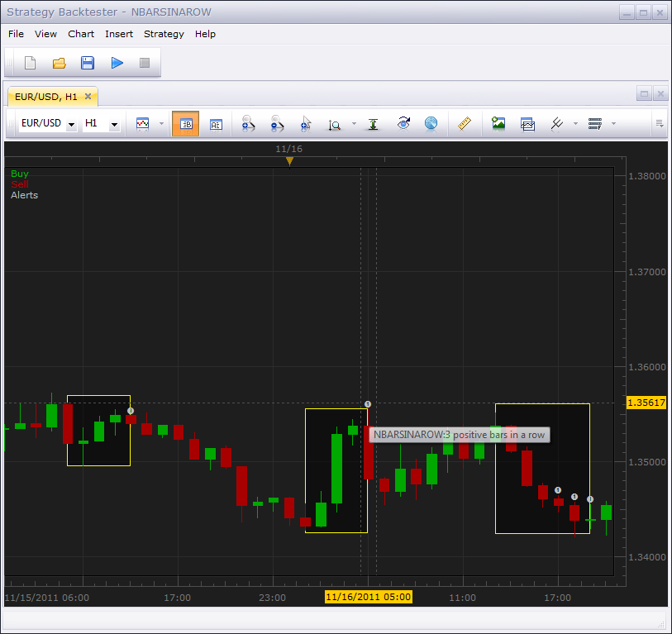Click the zoom out magnifier icon
This screenshot has width=672, height=634.
click(277, 123)
